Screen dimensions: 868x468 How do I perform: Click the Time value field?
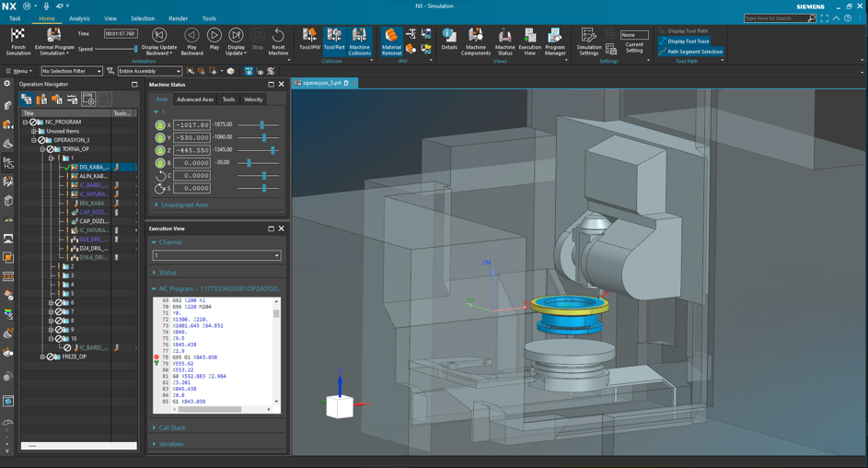[x=121, y=34]
